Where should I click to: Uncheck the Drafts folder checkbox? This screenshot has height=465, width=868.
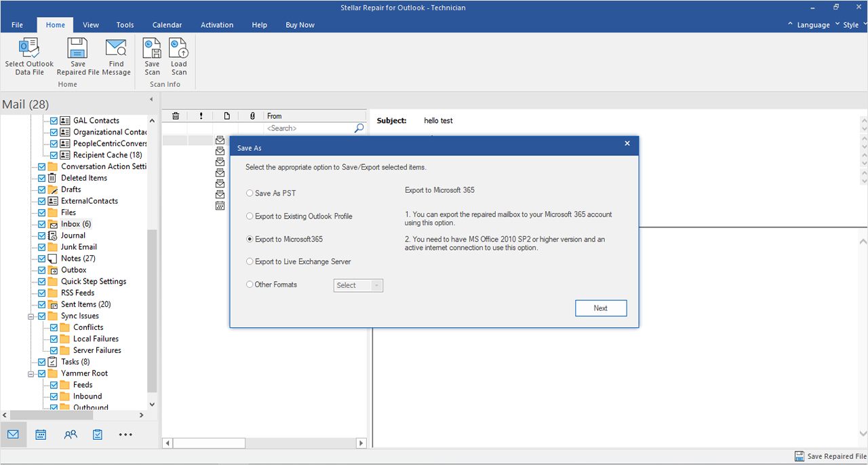click(41, 189)
